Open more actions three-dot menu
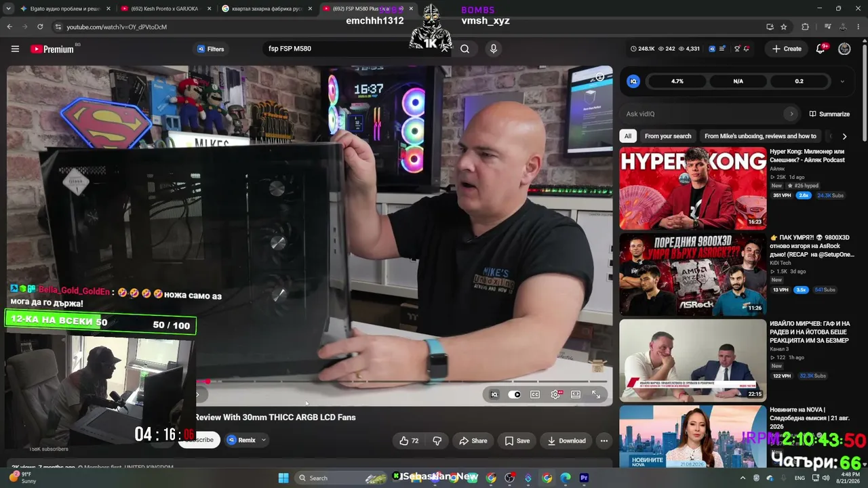Screen dimensions: 868x488 pyautogui.click(x=604, y=441)
